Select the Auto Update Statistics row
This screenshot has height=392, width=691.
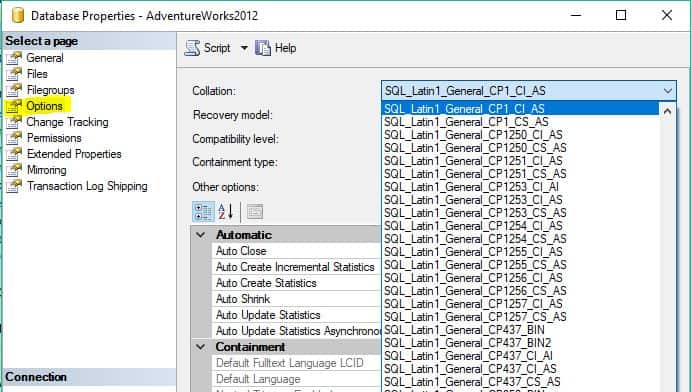click(296, 315)
